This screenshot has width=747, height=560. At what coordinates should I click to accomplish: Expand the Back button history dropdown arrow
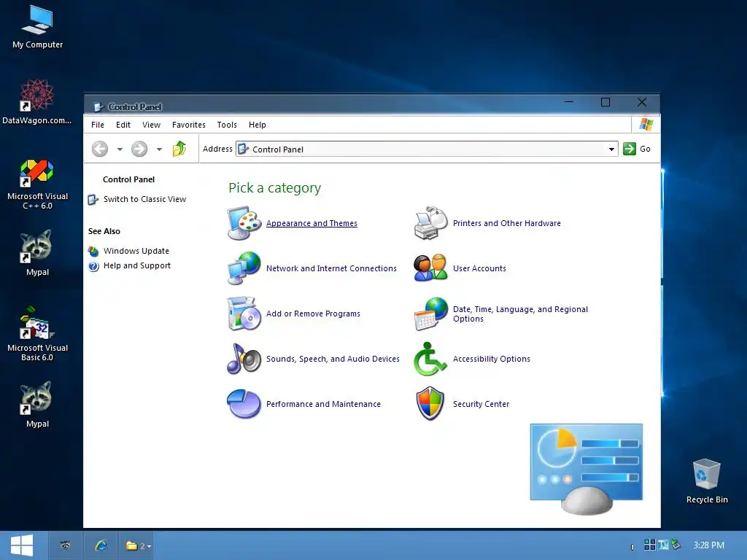click(120, 149)
